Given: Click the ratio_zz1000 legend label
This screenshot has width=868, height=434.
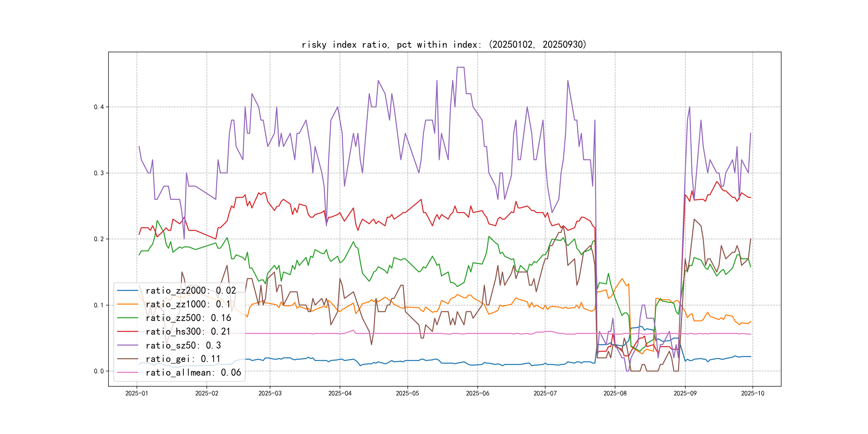Looking at the screenshot, I should tap(188, 304).
